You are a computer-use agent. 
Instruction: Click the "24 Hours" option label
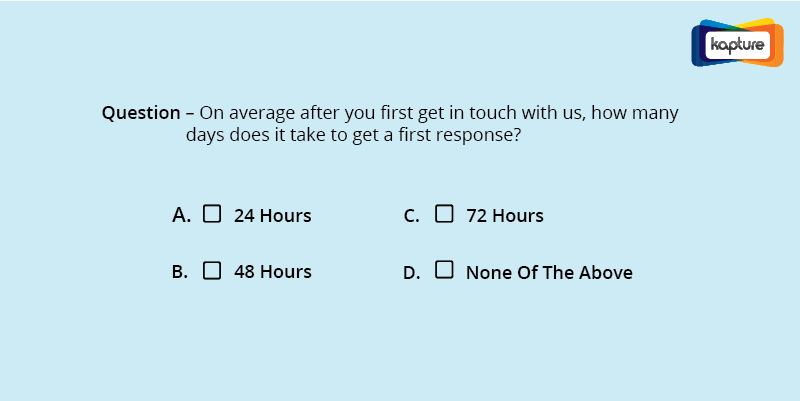[272, 215]
